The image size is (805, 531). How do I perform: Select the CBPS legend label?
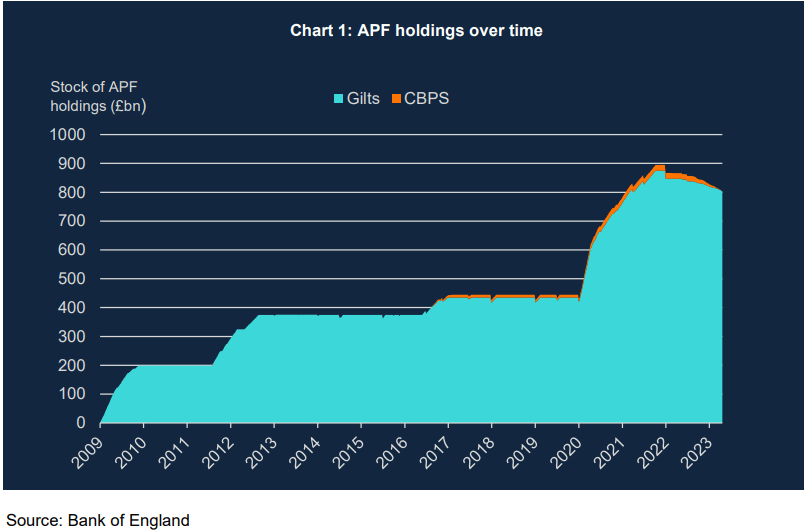pos(427,99)
